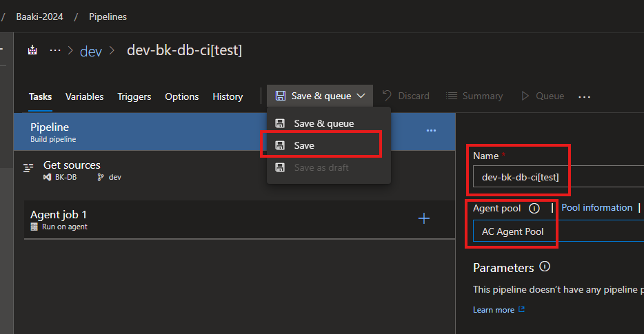This screenshot has height=334, width=644.
Task: Click the dev branch icon
Action: [101, 177]
